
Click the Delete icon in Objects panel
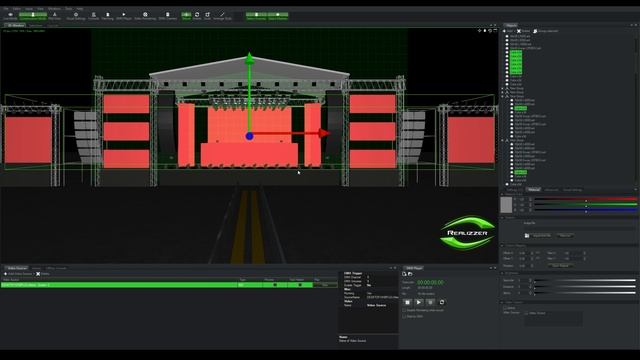[x=519, y=31]
